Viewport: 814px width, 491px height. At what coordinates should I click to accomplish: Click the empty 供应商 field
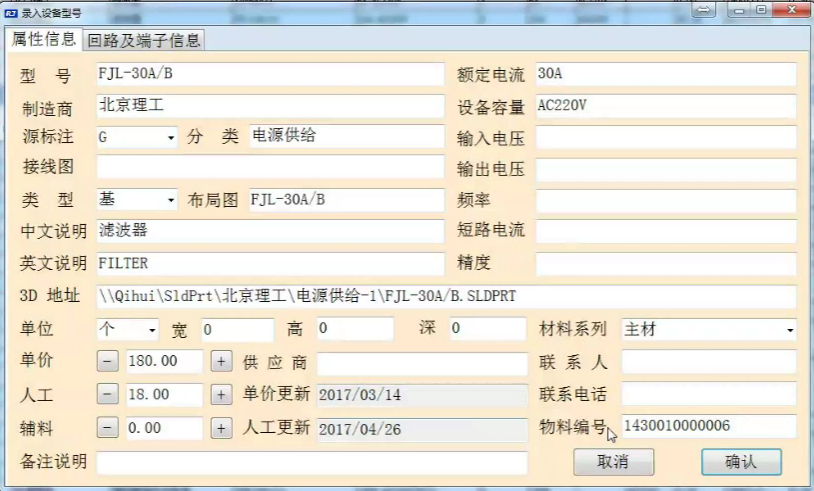(x=422, y=364)
